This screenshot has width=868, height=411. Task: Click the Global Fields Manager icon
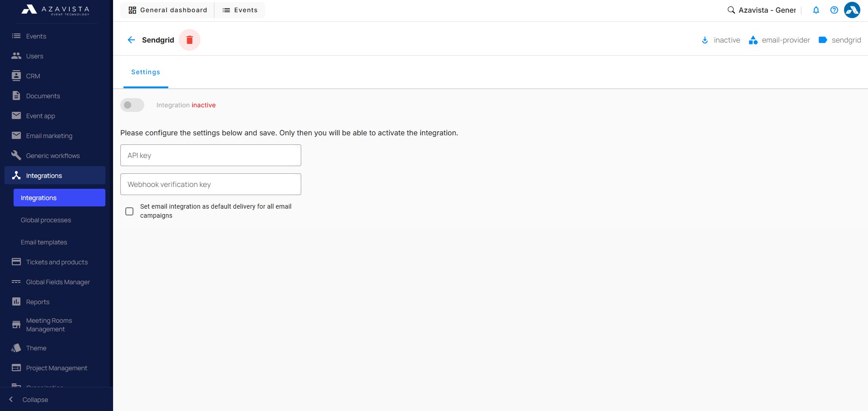click(x=16, y=282)
